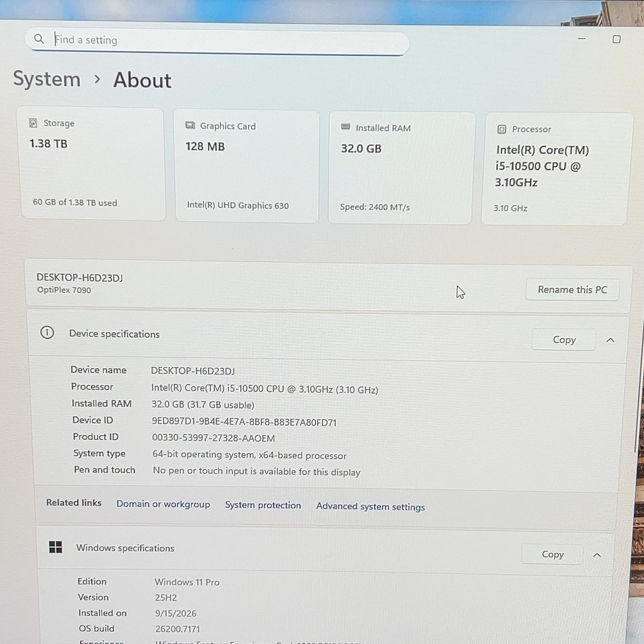The image size is (644, 644).
Task: Click the Intel(R) UHD Graphics 630 text
Action: 238,205
